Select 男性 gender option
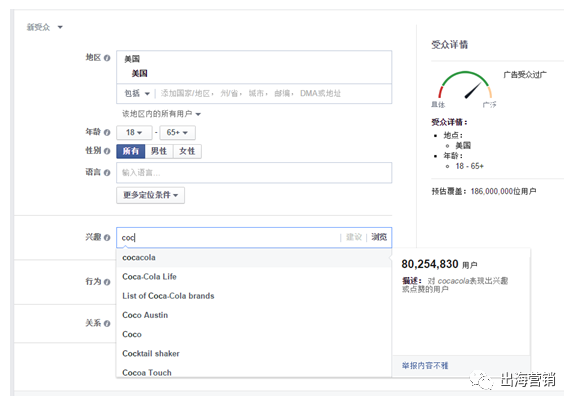574x406 pixels. point(159,151)
